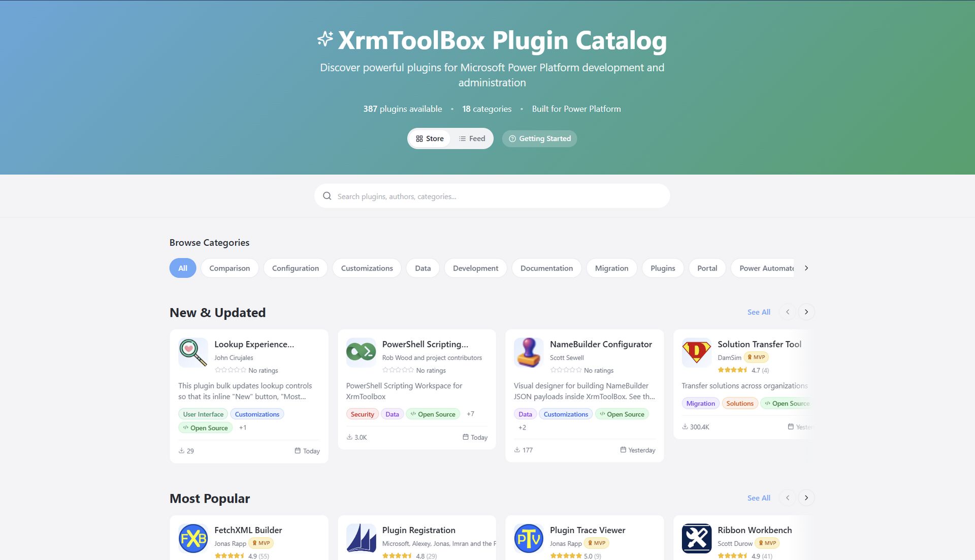Viewport: 975px width, 560px height.
Task: Click the FetchXML Builder plugin icon
Action: [x=193, y=539]
